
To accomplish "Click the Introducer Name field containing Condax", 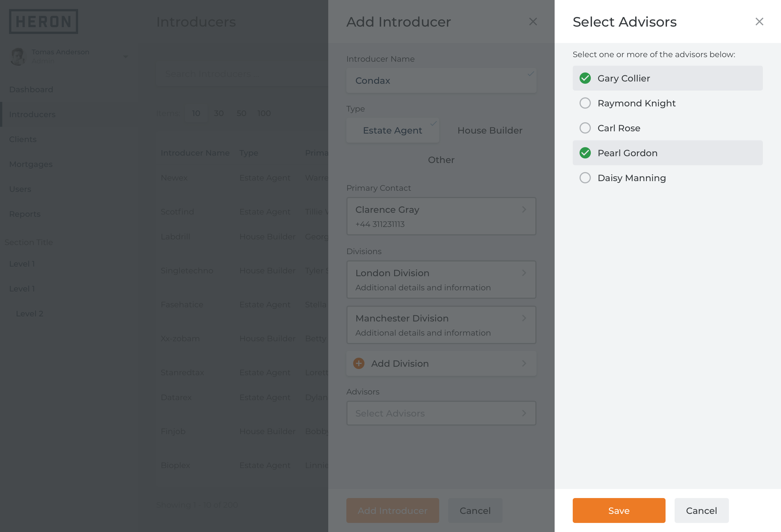I will 441,80.
